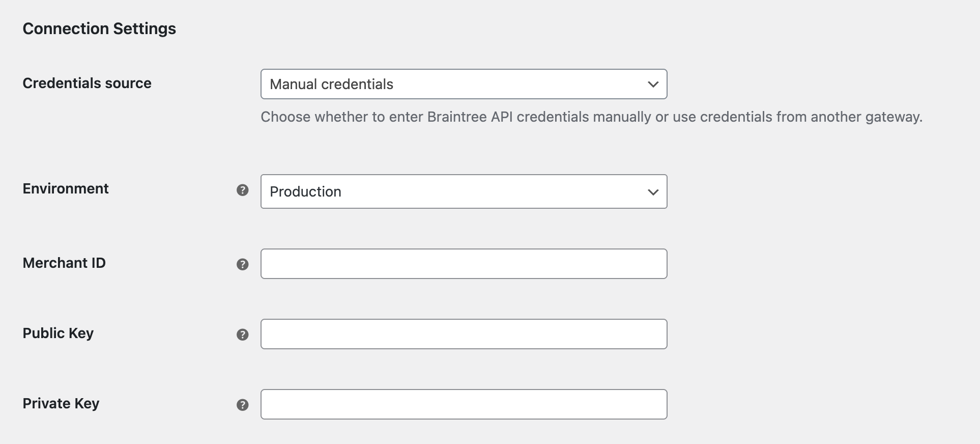Viewport: 980px width, 444px height.
Task: Click the 'Manual credentials' selected value
Action: point(331,84)
